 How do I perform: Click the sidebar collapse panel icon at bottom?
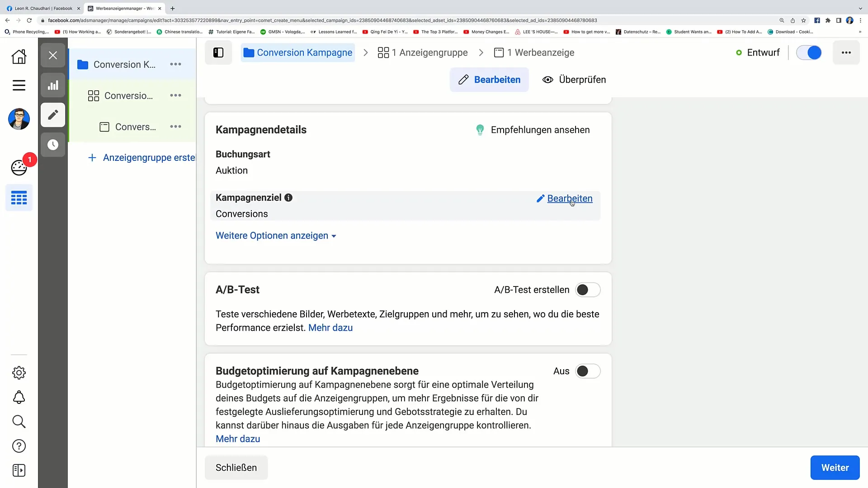click(x=19, y=470)
